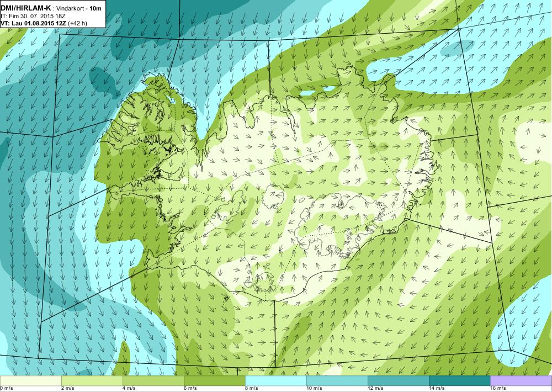
Task: Click the 'IT: Fim 30. 07. 2015 18Z' line
Action: [x=34, y=16]
